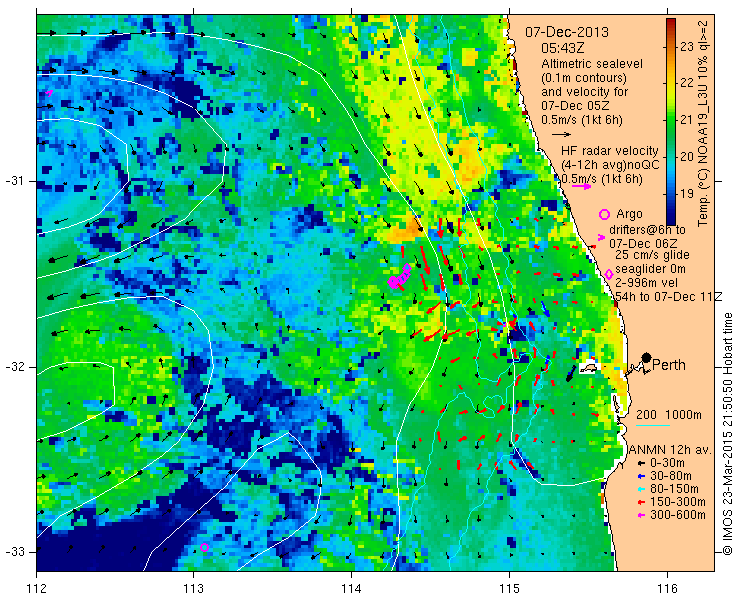The width and height of the screenshot is (740, 600).
Task: Click the dark red top of the temperature colorbar
Action: (x=671, y=23)
